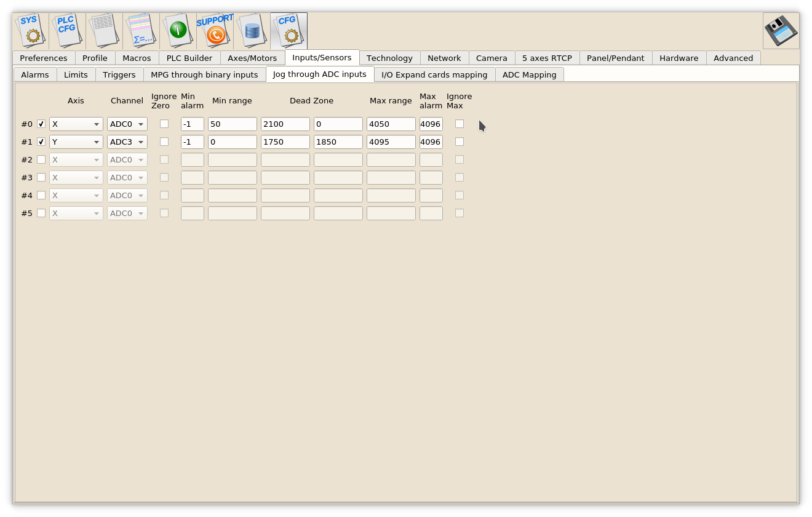Switch to the Axes/Motors tab
The image size is (812, 517).
pyautogui.click(x=252, y=58)
